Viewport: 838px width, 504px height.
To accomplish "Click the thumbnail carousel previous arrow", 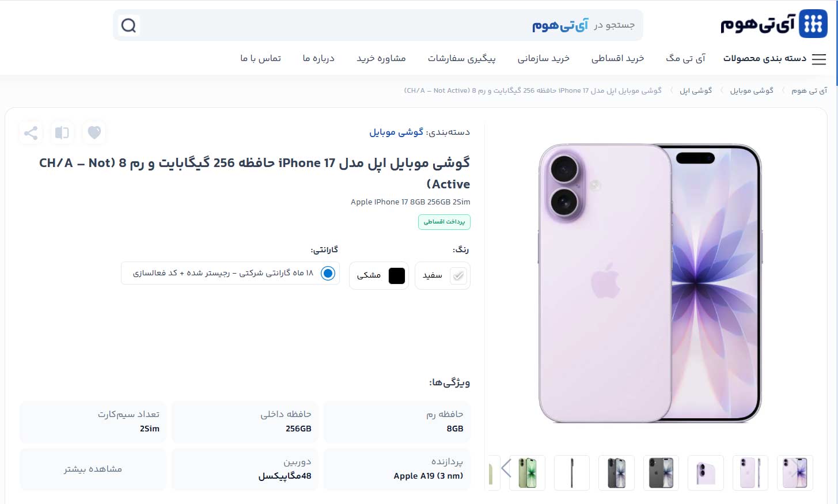I will pyautogui.click(x=506, y=468).
